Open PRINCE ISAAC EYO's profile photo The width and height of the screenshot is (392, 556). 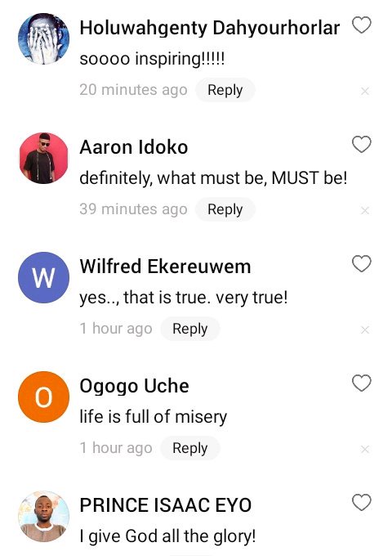(43, 516)
